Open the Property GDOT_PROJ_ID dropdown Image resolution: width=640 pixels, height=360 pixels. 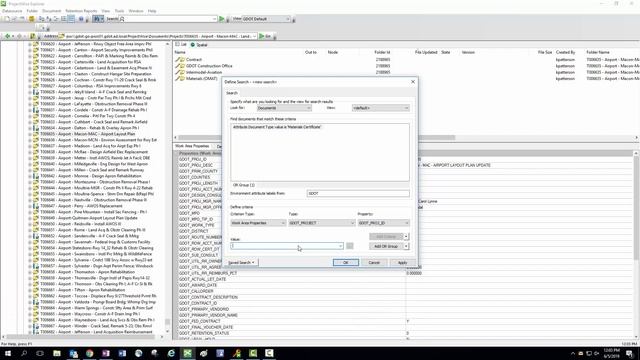pyautogui.click(x=383, y=223)
